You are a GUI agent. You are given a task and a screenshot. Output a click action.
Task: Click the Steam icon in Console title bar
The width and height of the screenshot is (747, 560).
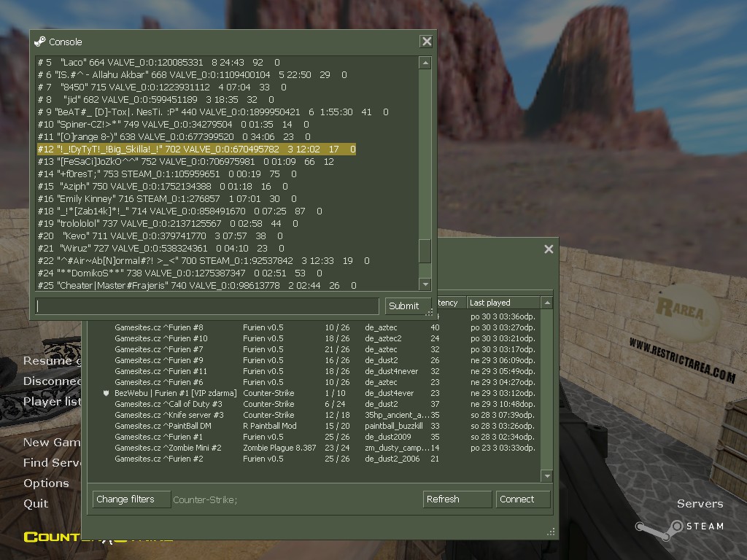point(40,42)
